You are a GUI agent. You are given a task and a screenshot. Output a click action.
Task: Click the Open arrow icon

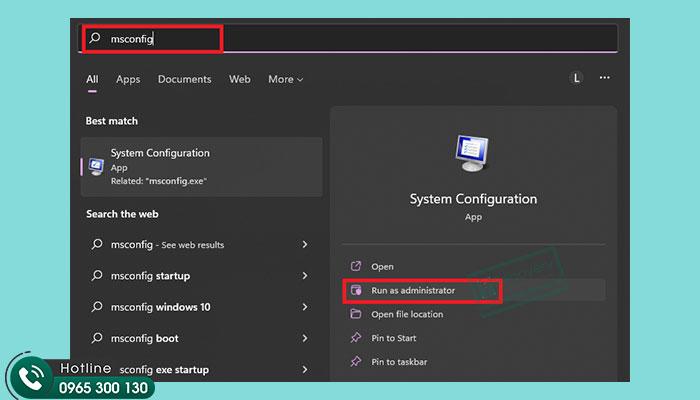click(356, 266)
